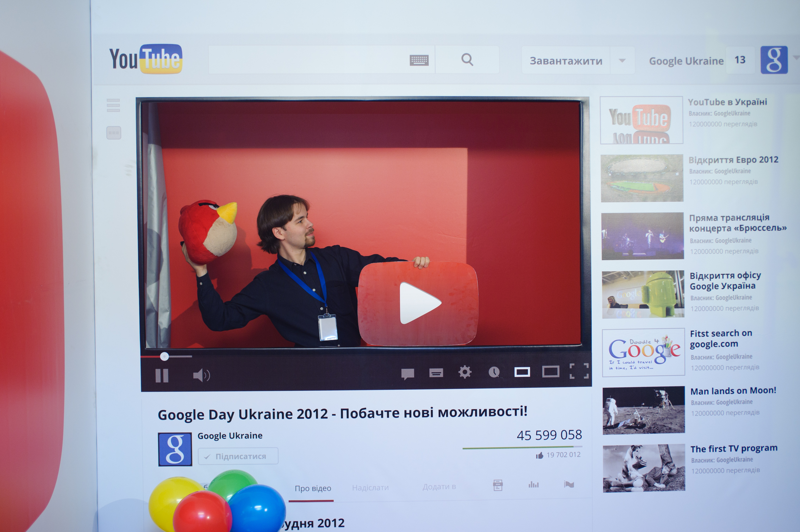
Task: Click the video progress bar scrubber knob
Action: [x=164, y=356]
